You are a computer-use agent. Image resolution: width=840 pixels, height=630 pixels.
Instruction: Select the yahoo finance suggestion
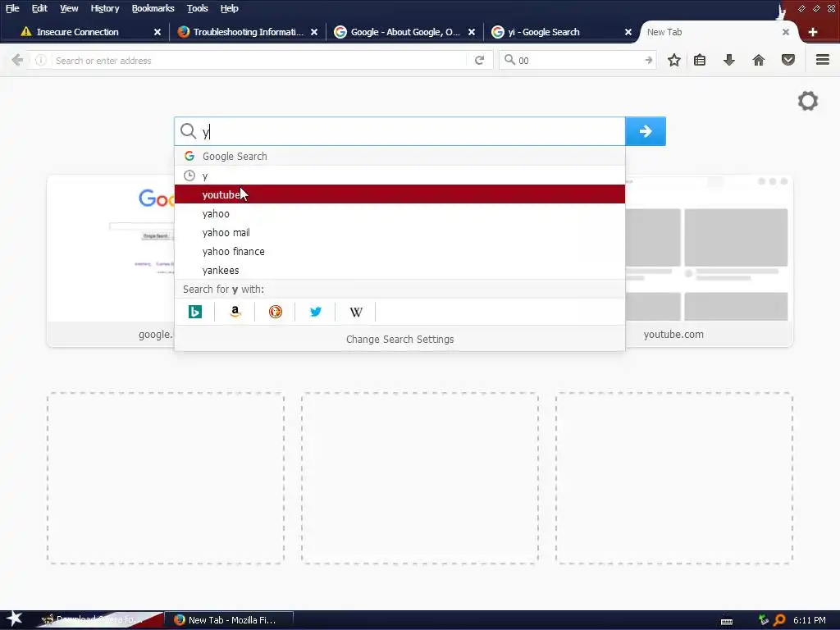tap(399, 251)
